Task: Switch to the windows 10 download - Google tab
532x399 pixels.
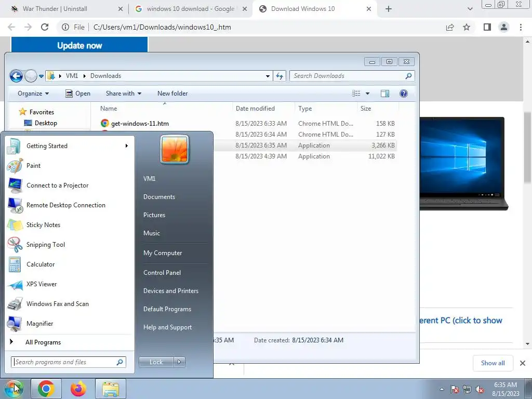Action: coord(190,9)
